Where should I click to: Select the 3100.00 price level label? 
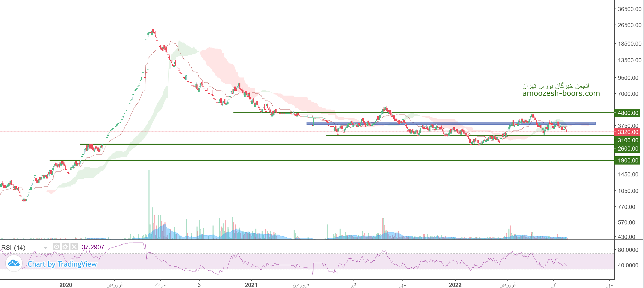coord(627,140)
